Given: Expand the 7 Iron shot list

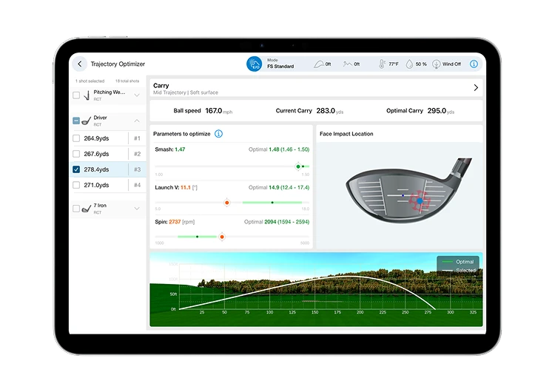Looking at the screenshot, I should point(137,209).
